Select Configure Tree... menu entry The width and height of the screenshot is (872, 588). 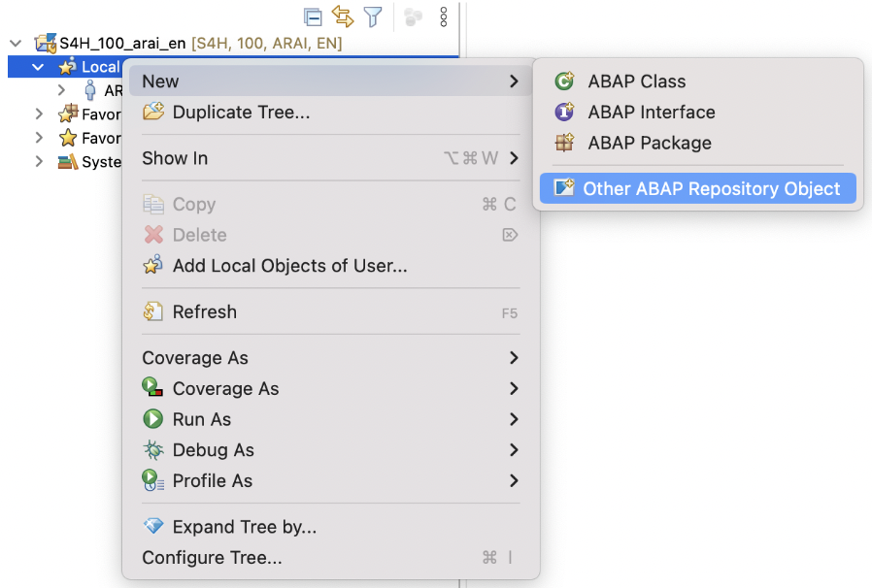(x=331, y=557)
